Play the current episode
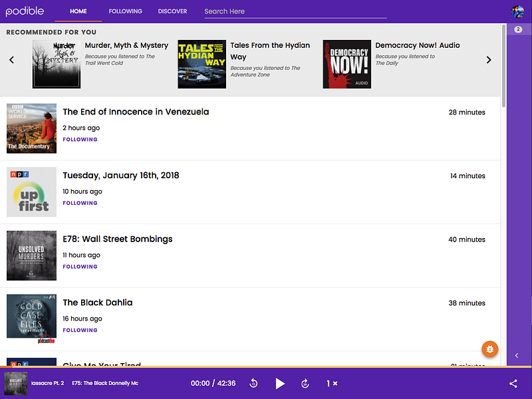This screenshot has height=399, width=532. (x=280, y=384)
